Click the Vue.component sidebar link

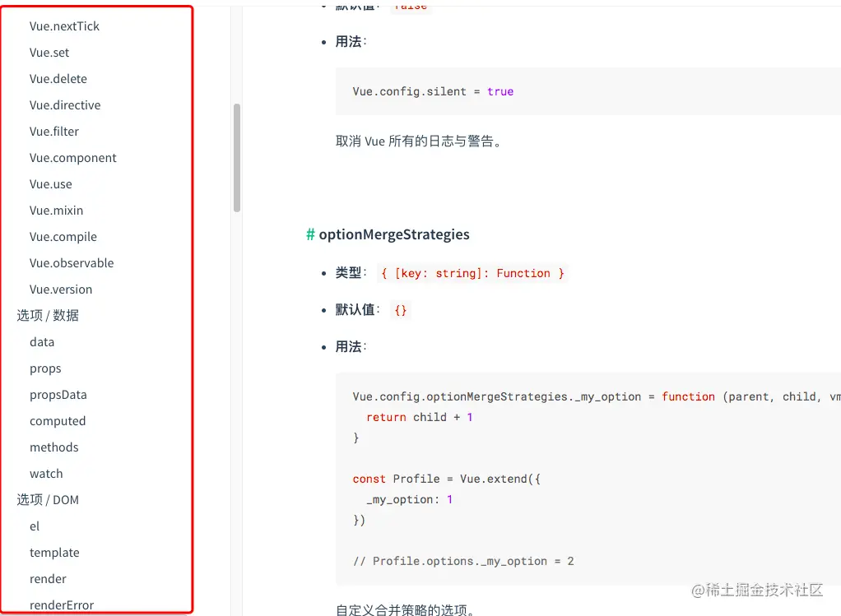(73, 158)
